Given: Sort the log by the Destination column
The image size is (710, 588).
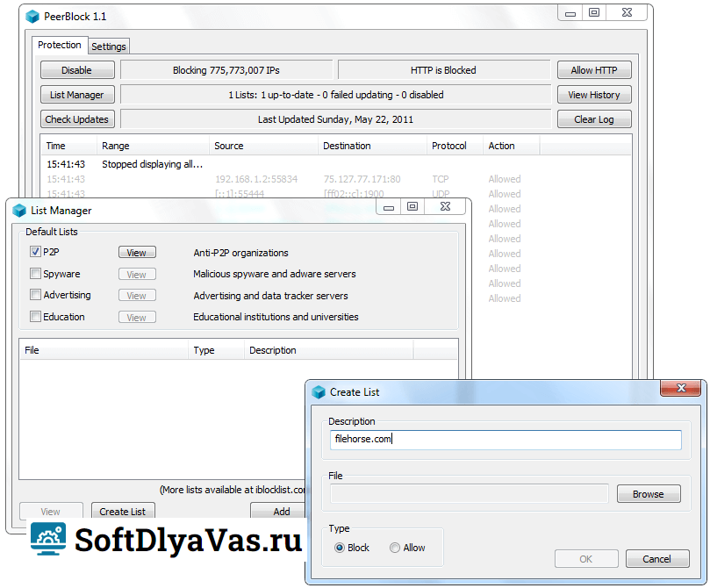Looking at the screenshot, I should [x=372, y=146].
